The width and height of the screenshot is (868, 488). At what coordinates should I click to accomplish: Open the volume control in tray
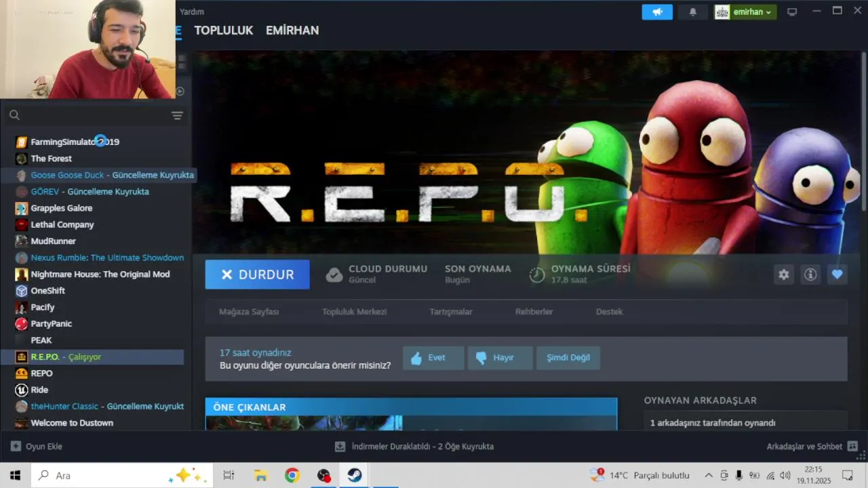[x=785, y=475]
